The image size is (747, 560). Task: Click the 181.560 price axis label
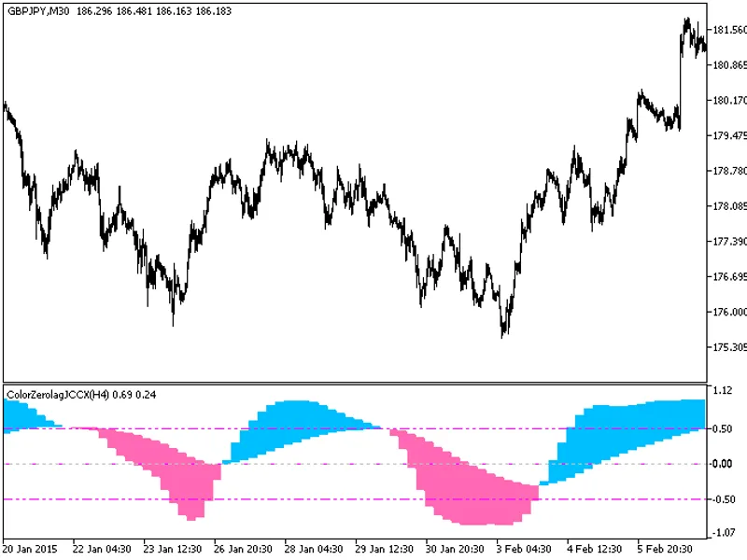pos(729,30)
